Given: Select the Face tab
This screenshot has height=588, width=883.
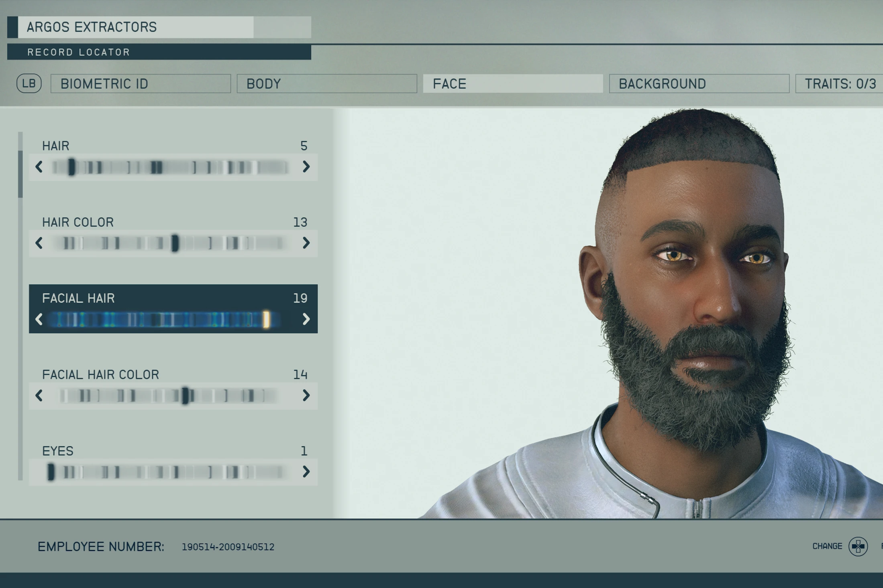Looking at the screenshot, I should 513,83.
